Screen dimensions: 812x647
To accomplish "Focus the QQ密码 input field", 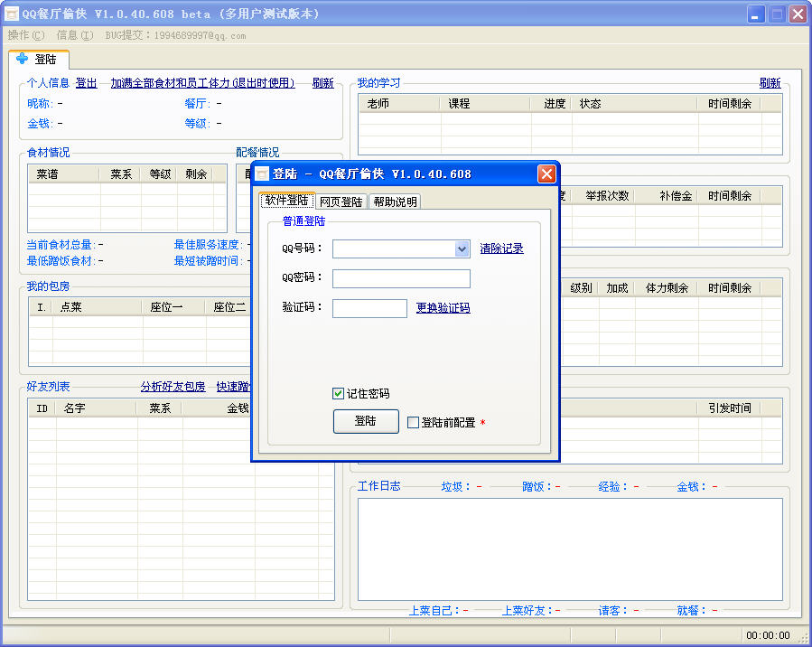I will 401,278.
